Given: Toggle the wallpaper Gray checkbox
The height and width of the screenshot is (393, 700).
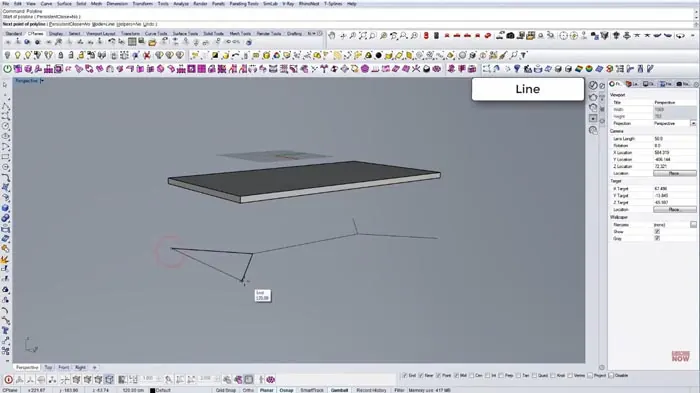Looking at the screenshot, I should [x=657, y=238].
